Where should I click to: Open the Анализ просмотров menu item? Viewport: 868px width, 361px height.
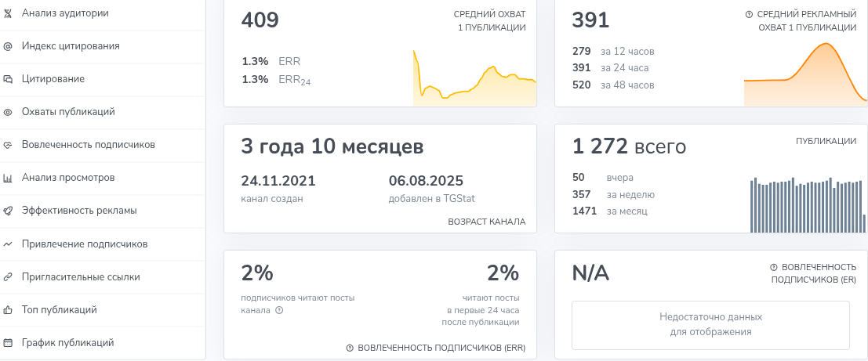coord(103,178)
